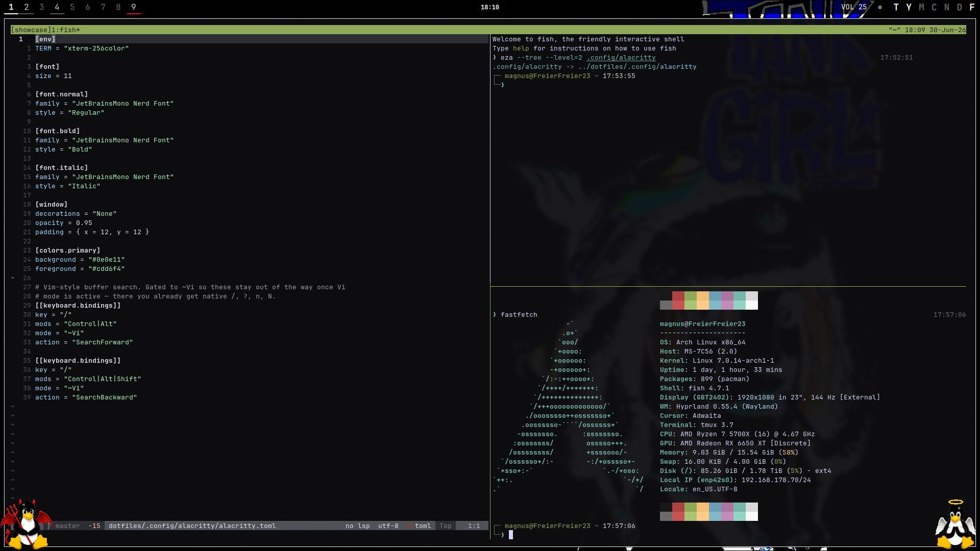Image resolution: width=980 pixels, height=551 pixels.
Task: Click the VOL 25 volume indicator
Action: (x=854, y=7)
